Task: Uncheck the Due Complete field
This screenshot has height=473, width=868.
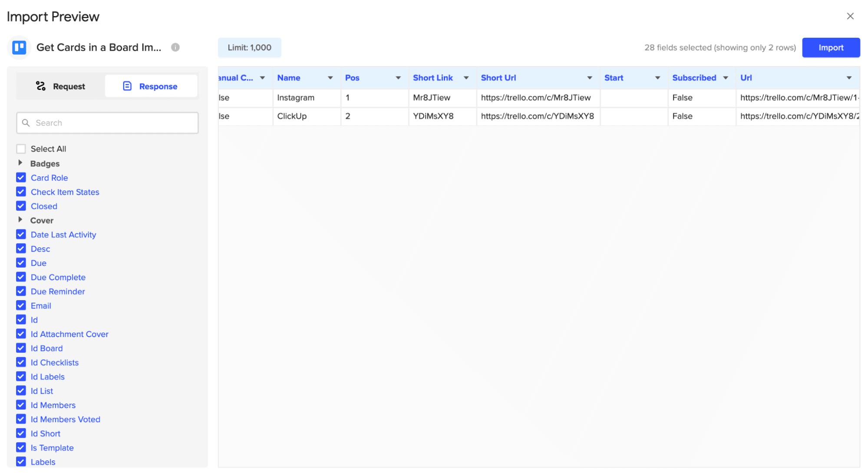Action: (x=21, y=277)
